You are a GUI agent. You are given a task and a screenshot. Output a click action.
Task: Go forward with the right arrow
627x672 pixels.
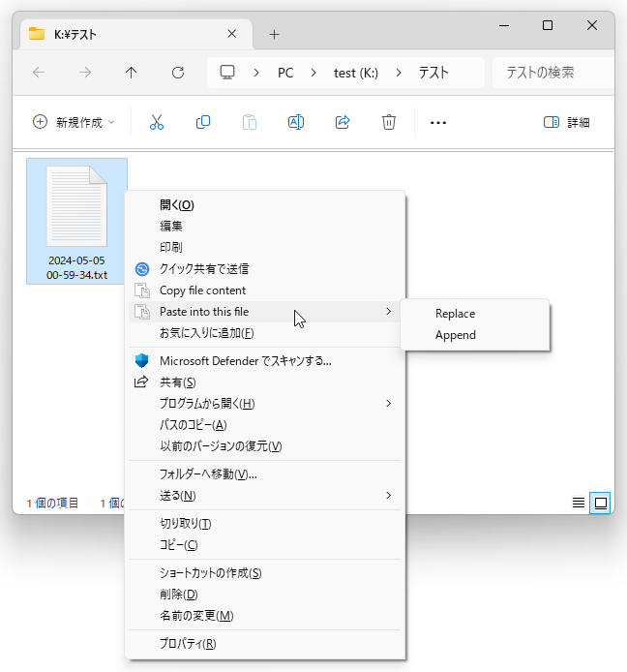[85, 73]
